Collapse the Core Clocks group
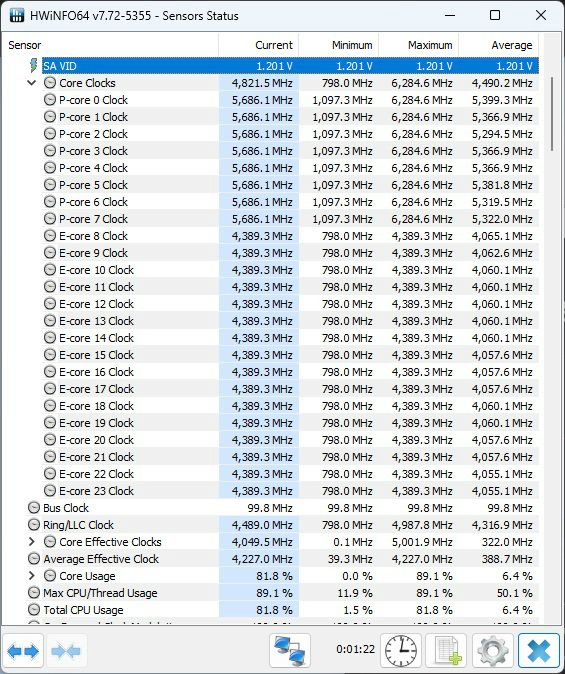The height and width of the screenshot is (674, 565). click(31, 83)
